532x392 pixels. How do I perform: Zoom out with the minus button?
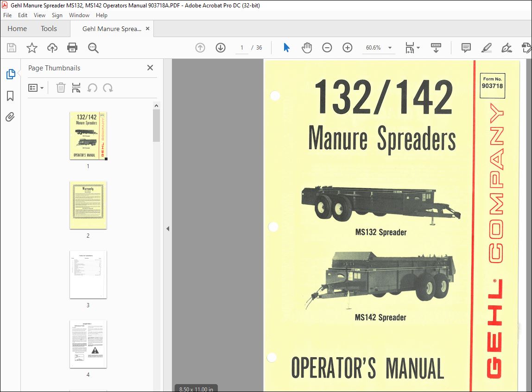tap(327, 48)
